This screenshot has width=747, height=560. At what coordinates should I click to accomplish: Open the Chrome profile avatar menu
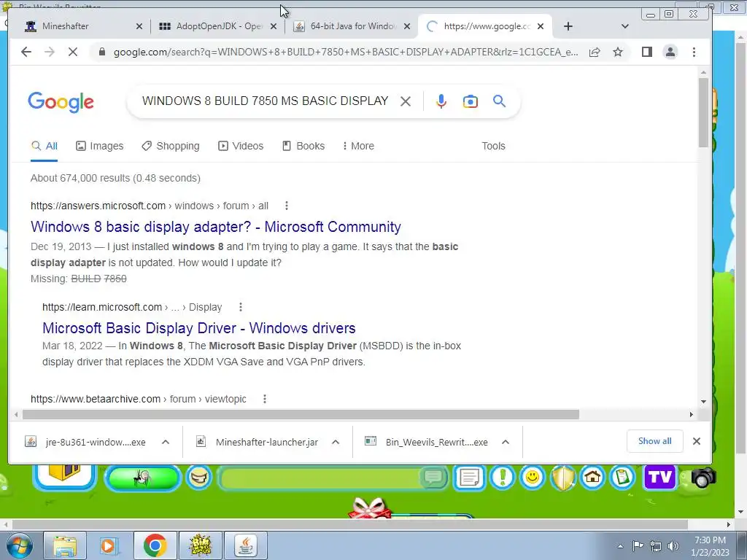tap(670, 52)
